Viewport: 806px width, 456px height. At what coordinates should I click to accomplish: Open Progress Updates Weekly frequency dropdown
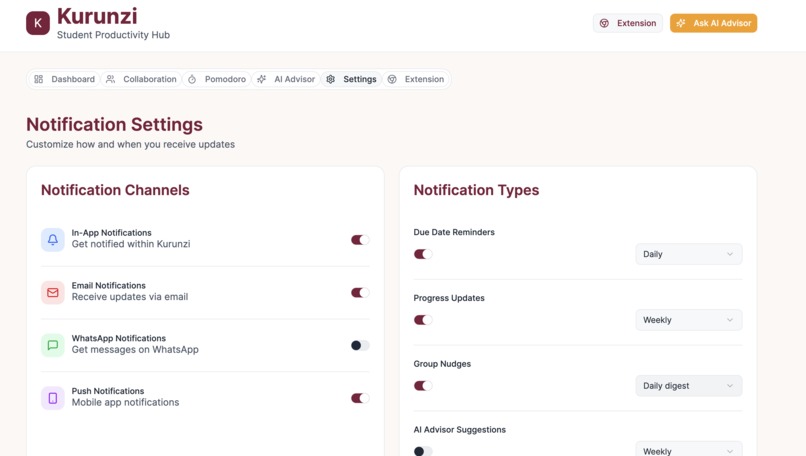[x=689, y=320]
